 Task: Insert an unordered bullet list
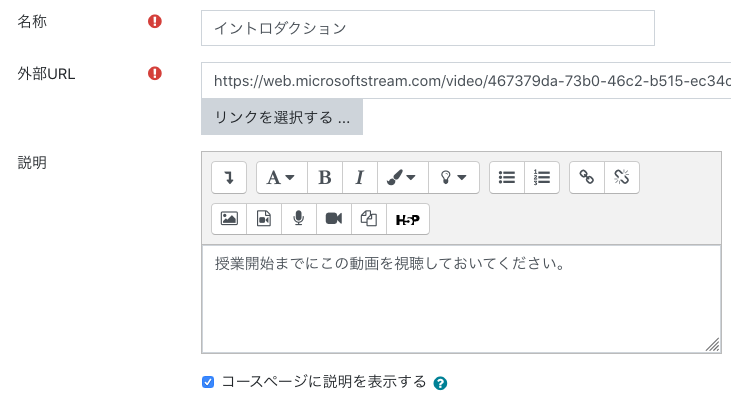(x=507, y=178)
